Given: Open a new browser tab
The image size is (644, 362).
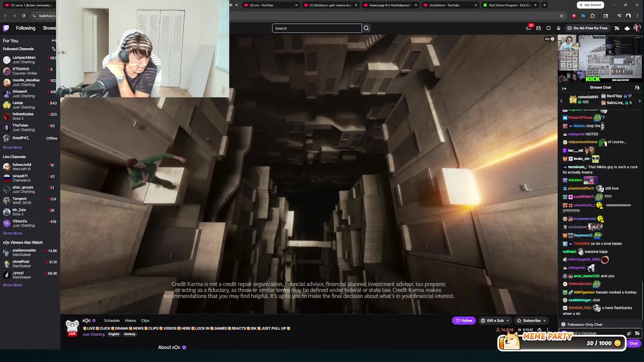Looking at the screenshot, I should (x=544, y=5).
